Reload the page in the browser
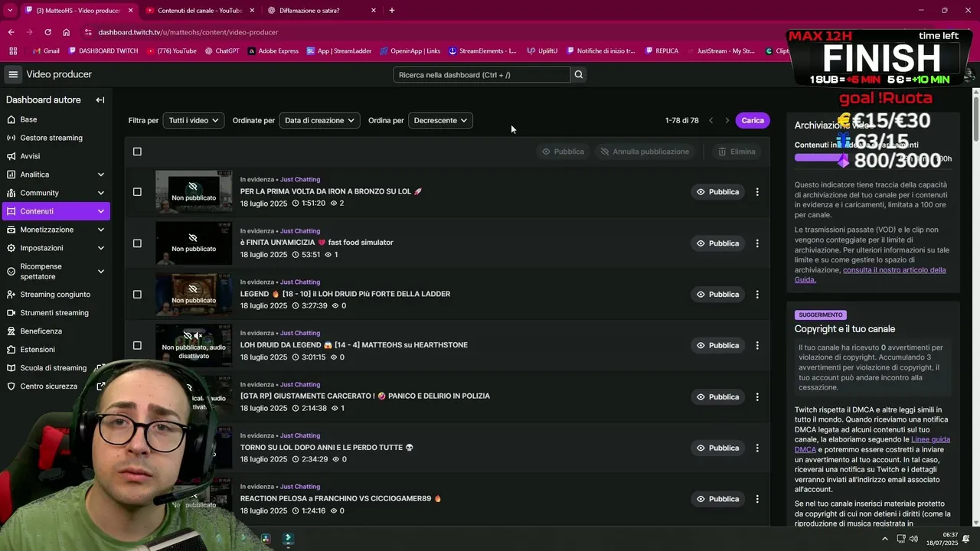 point(47,32)
